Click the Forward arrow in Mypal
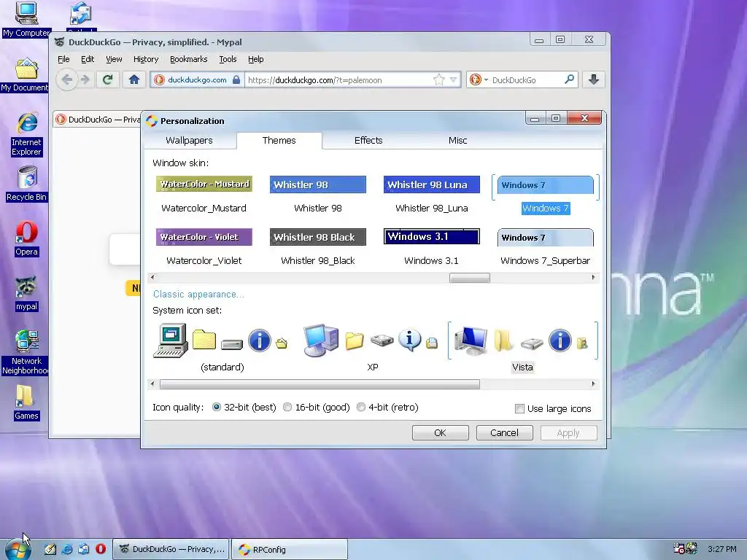The height and width of the screenshot is (560, 747). [85, 79]
